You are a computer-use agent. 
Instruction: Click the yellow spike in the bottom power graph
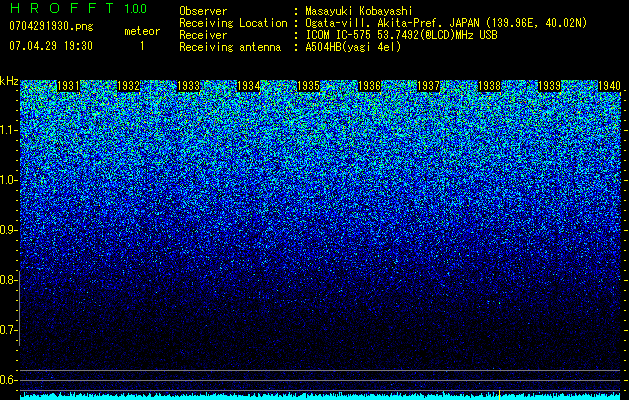499,395
